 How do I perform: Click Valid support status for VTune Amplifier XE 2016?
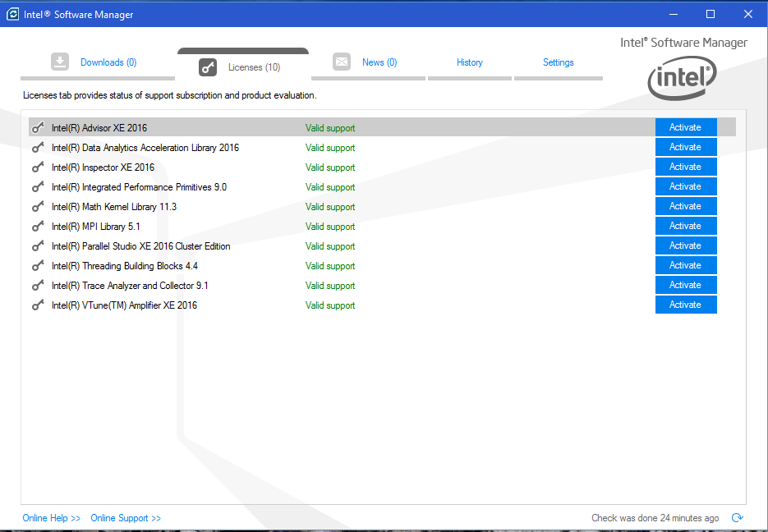coord(330,305)
